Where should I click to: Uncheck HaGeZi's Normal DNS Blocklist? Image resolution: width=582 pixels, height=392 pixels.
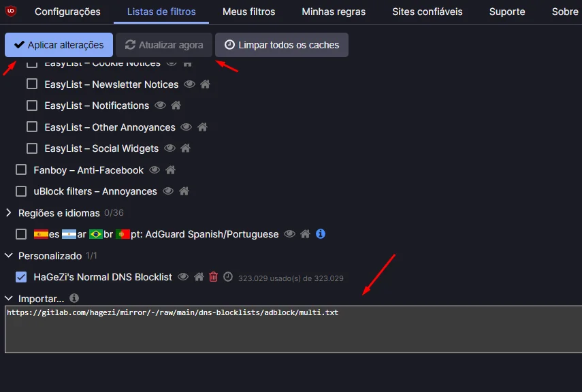click(20, 277)
